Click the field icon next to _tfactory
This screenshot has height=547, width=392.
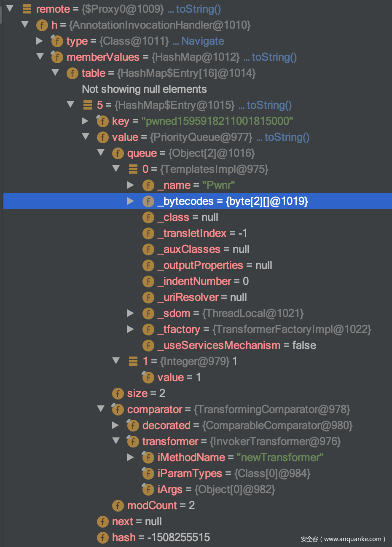148,329
